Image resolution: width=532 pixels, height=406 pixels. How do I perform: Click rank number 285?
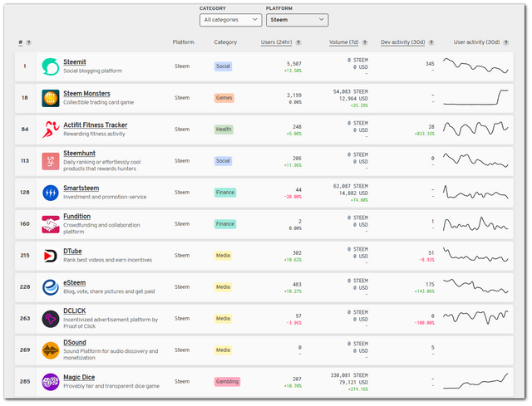25,382
